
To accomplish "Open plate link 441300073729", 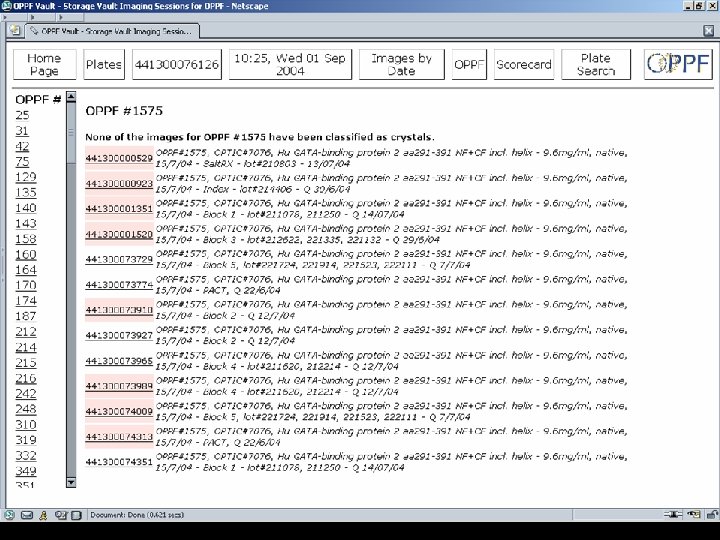I will pyautogui.click(x=119, y=259).
